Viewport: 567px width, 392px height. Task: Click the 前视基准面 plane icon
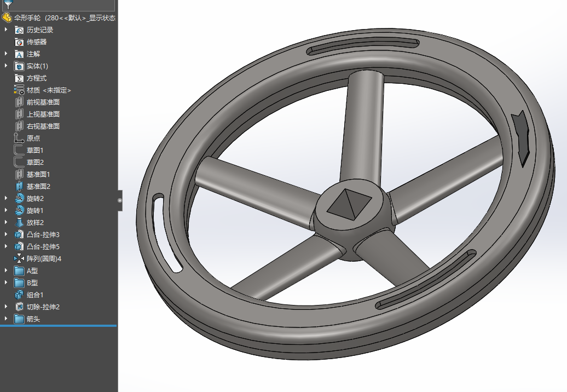pos(19,102)
